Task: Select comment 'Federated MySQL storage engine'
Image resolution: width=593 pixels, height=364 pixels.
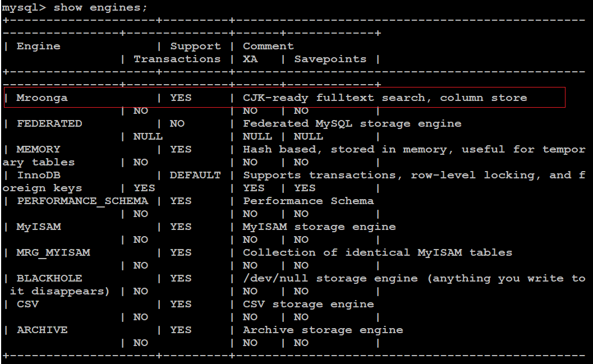Action: click(x=352, y=123)
